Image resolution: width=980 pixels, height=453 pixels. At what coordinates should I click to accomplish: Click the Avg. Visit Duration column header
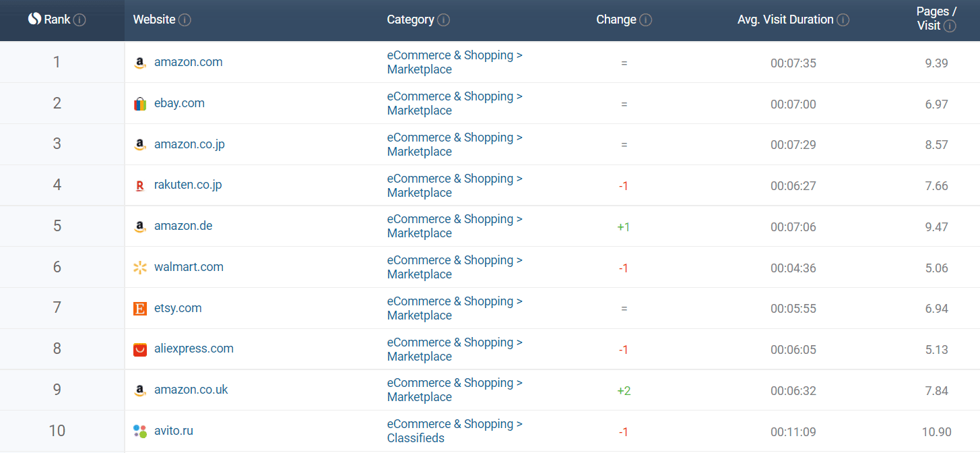(x=785, y=20)
